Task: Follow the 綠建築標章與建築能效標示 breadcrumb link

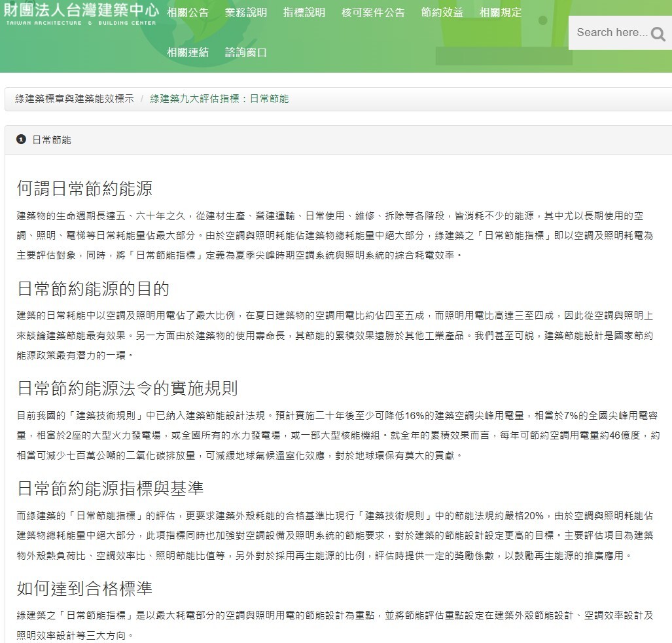Action: [x=75, y=99]
